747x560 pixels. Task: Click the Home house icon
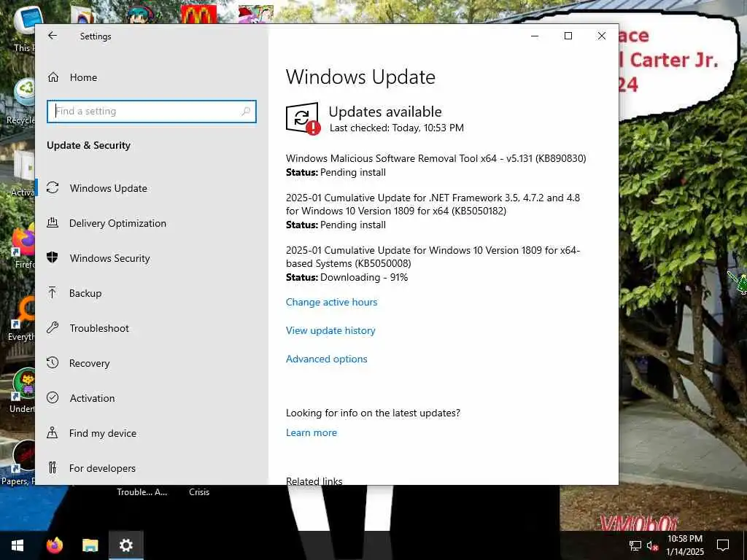pos(53,77)
